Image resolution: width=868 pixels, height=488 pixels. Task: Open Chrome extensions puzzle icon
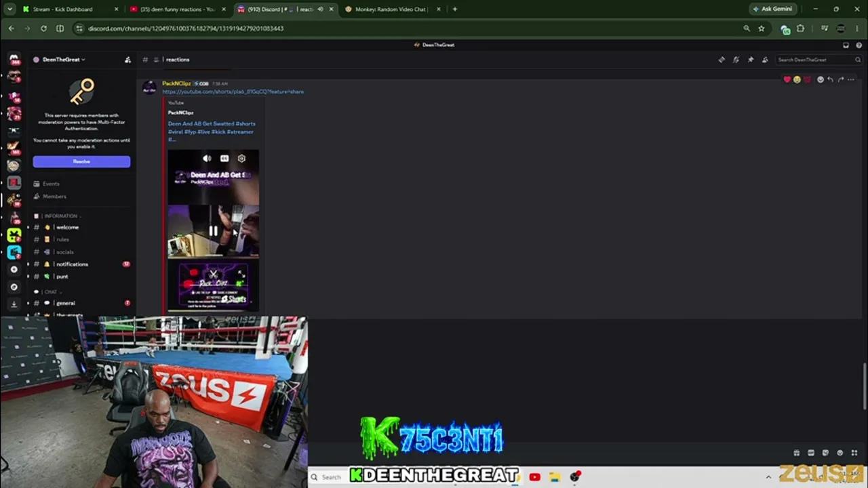(x=801, y=28)
